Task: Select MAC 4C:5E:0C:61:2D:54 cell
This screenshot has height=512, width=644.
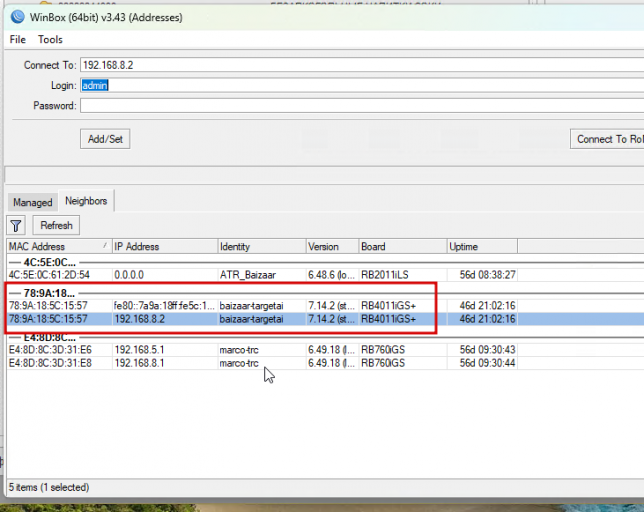Action: tap(49, 275)
